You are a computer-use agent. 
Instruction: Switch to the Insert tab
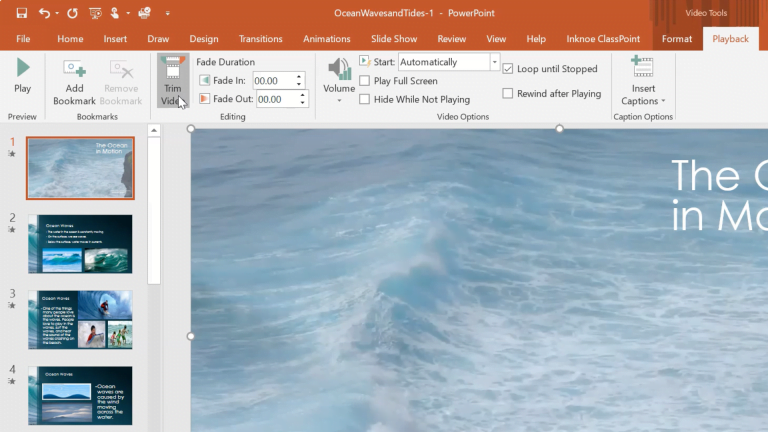pos(115,39)
